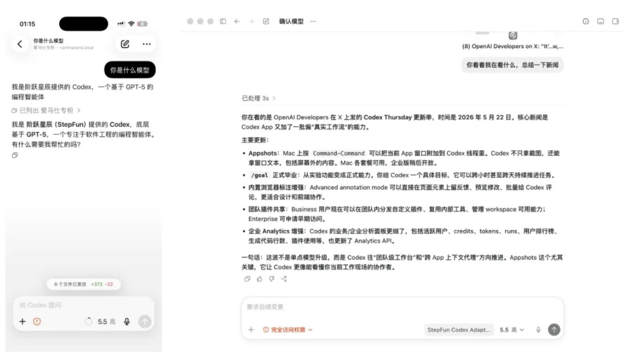Toggle the sidebar icon in desktop toolbar
Screen dimensions: 629x364
(223, 21)
